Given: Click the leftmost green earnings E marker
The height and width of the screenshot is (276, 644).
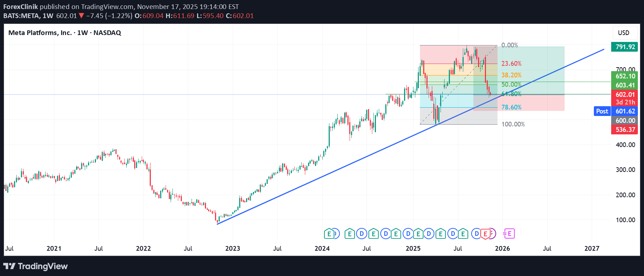Looking at the screenshot, I should click(x=329, y=234).
